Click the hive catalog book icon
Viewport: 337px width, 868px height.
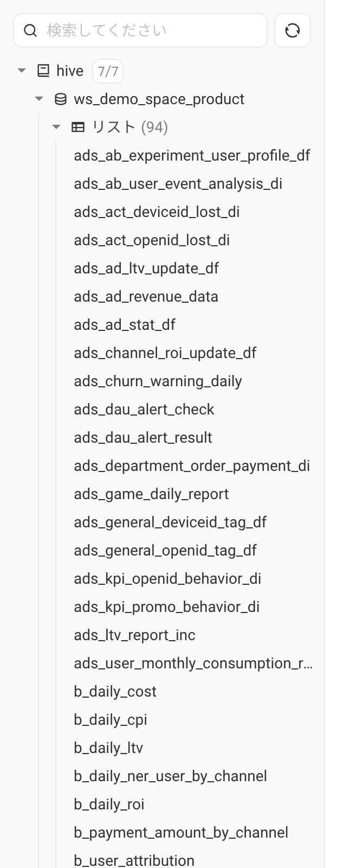(43, 71)
